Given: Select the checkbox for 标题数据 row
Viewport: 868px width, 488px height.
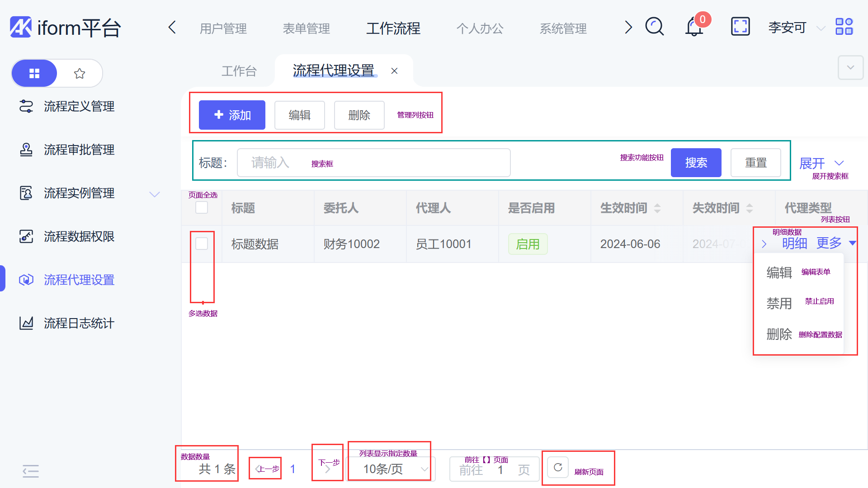Looking at the screenshot, I should [x=202, y=244].
